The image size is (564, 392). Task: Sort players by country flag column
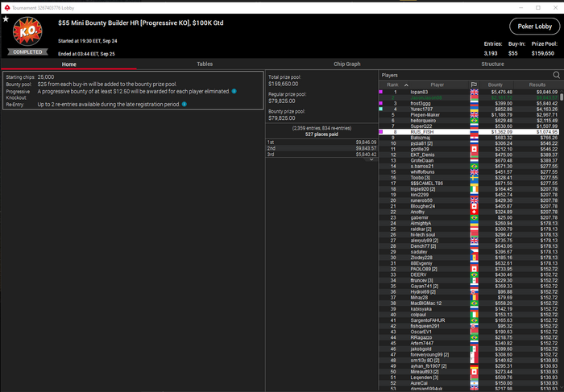(x=474, y=85)
